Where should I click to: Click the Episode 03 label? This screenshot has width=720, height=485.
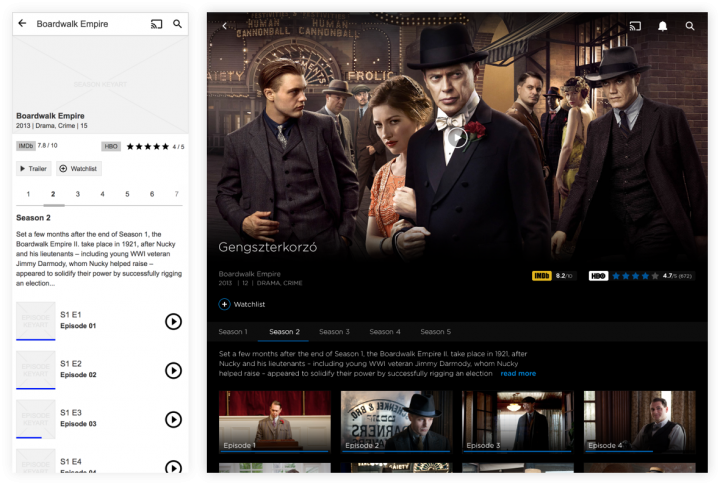click(78, 423)
